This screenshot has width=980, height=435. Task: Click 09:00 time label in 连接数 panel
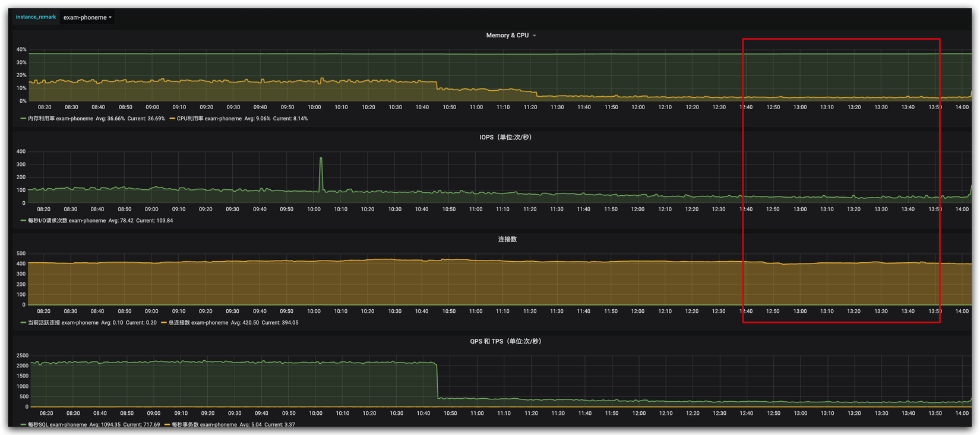pyautogui.click(x=151, y=312)
